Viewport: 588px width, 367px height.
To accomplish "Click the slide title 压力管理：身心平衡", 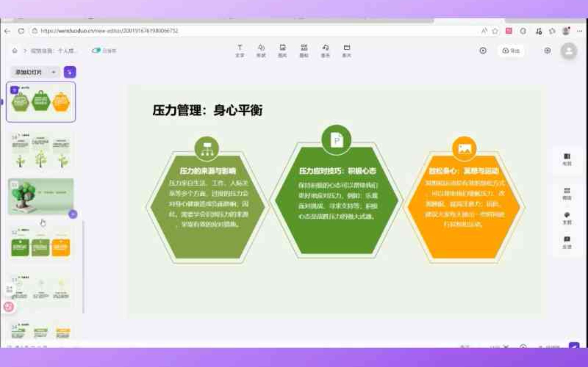I will 207,110.
